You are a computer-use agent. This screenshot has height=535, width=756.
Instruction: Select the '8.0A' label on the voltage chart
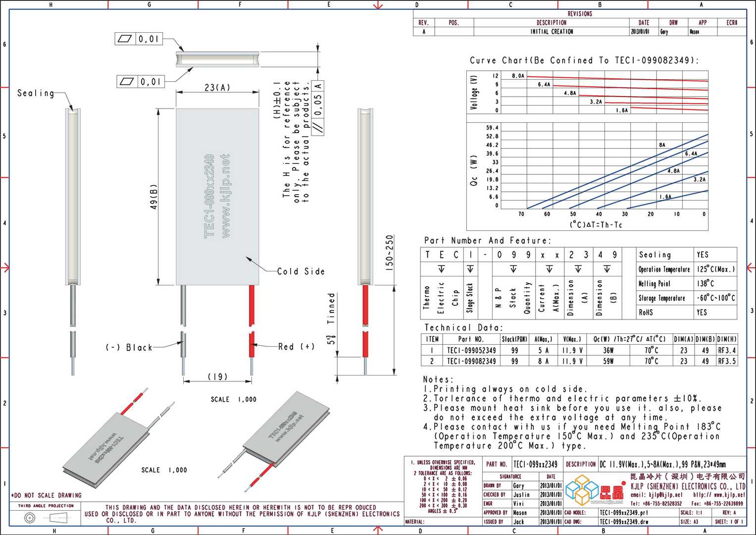518,76
